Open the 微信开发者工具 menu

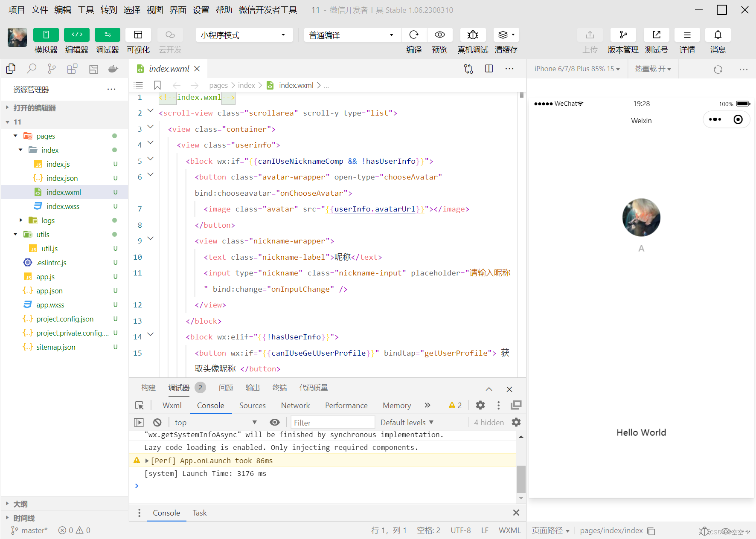click(x=268, y=10)
